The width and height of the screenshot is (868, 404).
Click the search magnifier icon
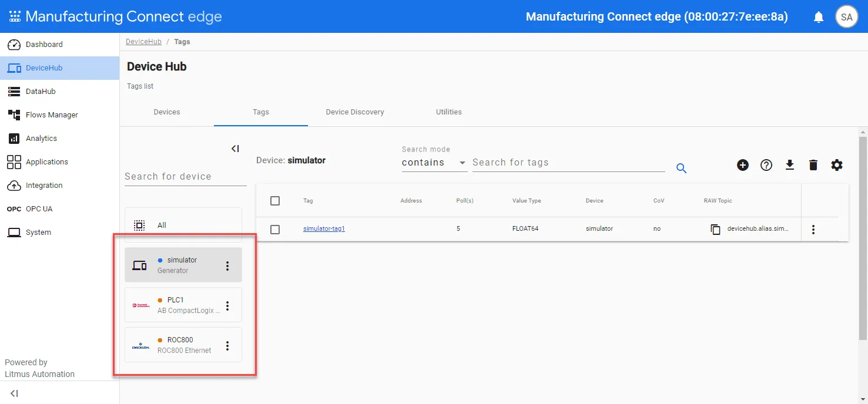tap(681, 169)
